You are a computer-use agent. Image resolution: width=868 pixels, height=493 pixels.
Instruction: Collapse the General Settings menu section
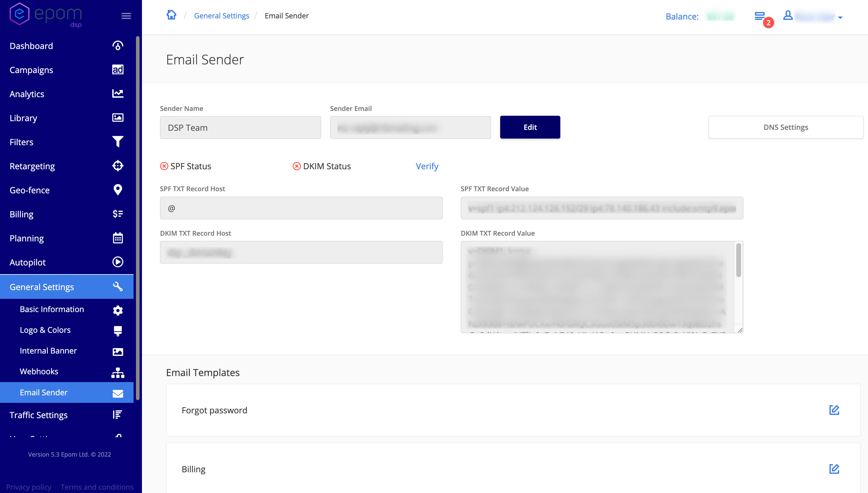pyautogui.click(x=67, y=287)
